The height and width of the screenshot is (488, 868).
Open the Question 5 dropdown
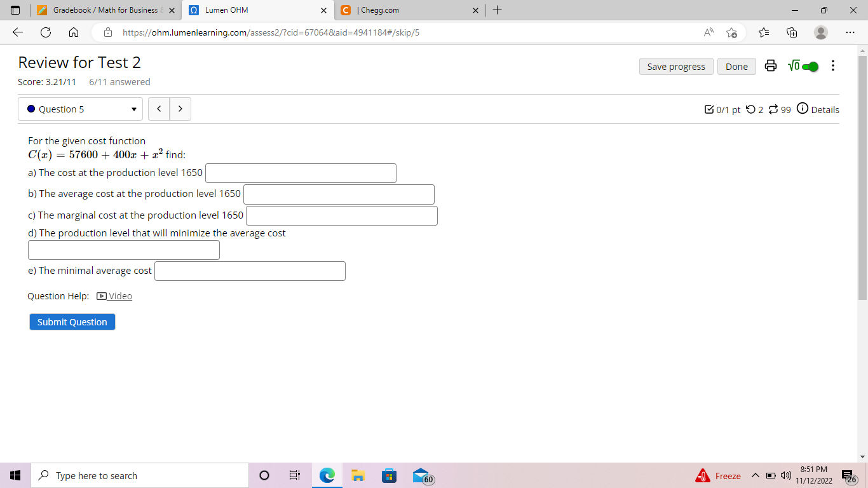(x=80, y=109)
